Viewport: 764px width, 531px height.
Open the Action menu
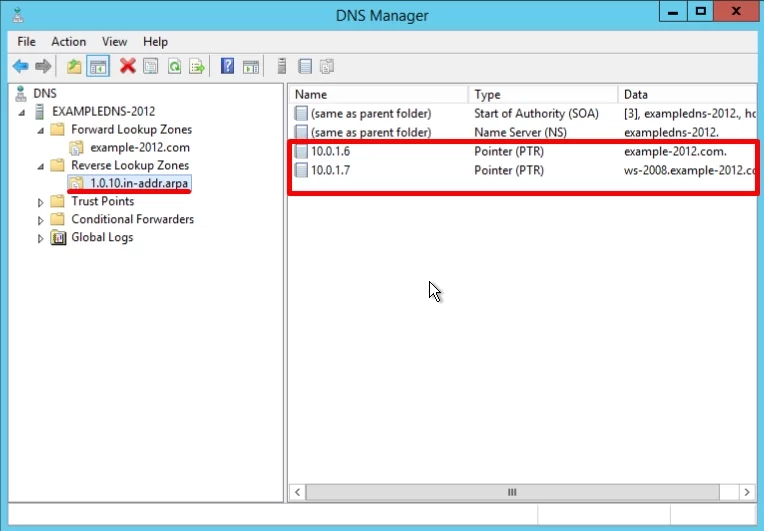coord(69,42)
